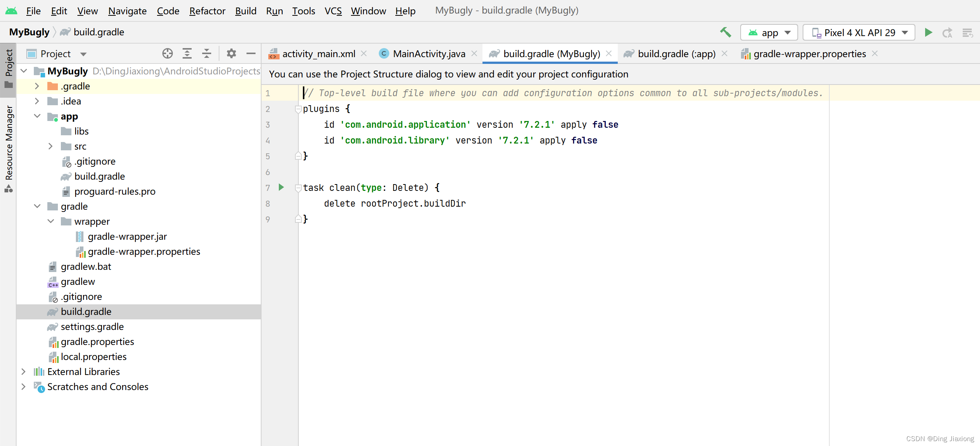Hide the Project panel with minus icon
Image resolution: width=980 pixels, height=446 pixels.
click(251, 54)
